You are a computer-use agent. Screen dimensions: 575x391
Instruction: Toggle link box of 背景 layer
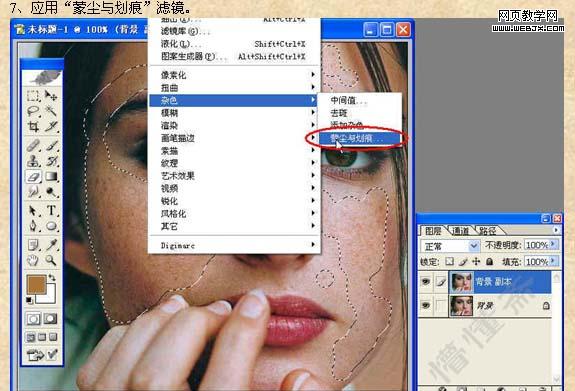coord(441,305)
